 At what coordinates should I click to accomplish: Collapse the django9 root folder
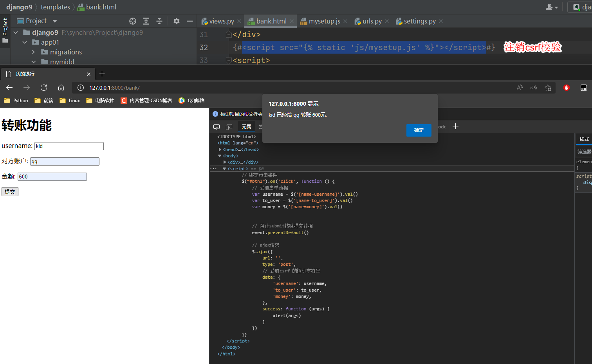16,32
